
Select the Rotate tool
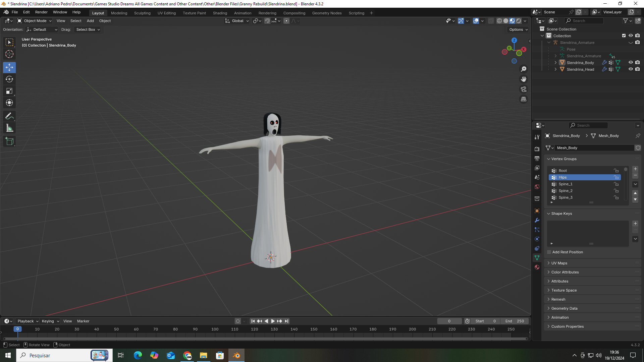click(x=9, y=79)
